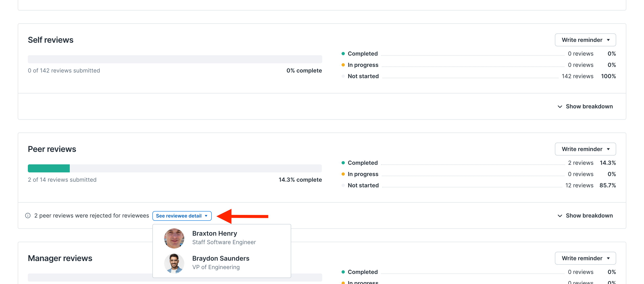
Task: Click the Not started status dot in Peer reviews
Action: click(x=343, y=185)
